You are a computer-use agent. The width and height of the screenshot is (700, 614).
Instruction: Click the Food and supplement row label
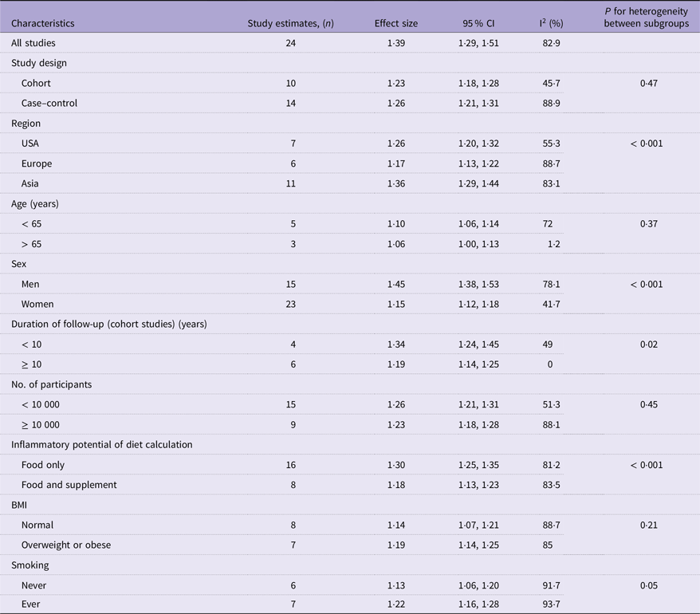point(69,485)
